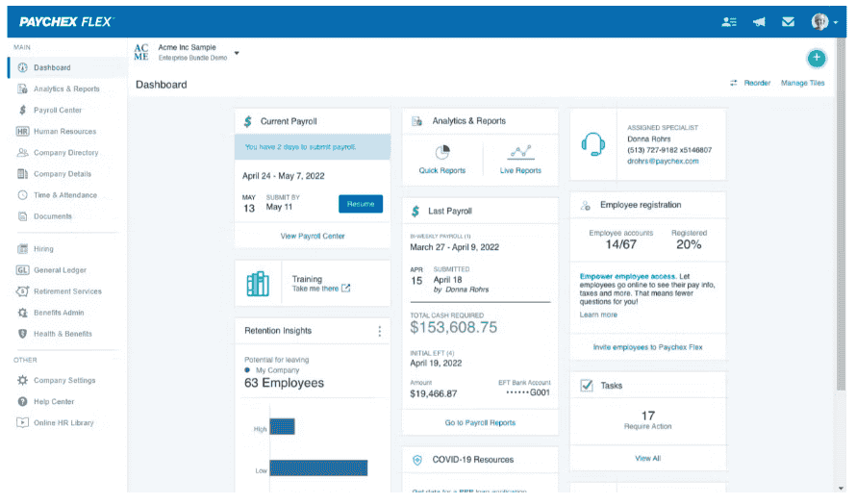Open Retention Insights three-dot menu
The width and height of the screenshot is (856, 504).
point(379,332)
